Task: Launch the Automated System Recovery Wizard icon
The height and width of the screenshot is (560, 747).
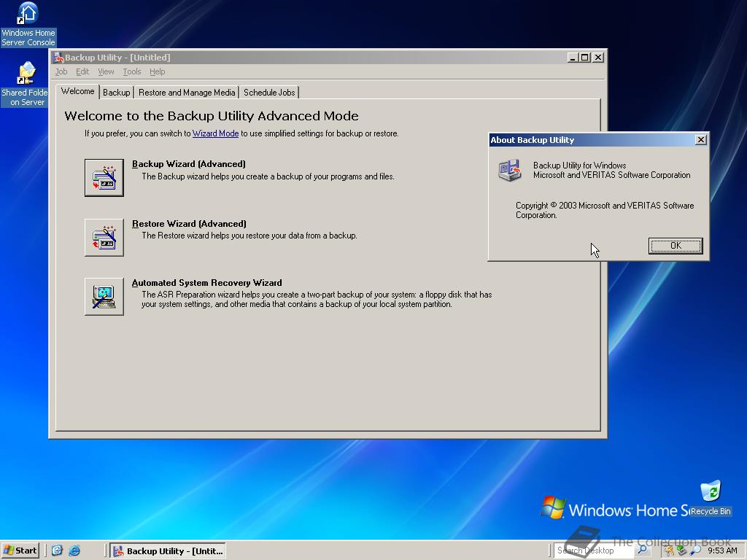Action: (x=104, y=297)
